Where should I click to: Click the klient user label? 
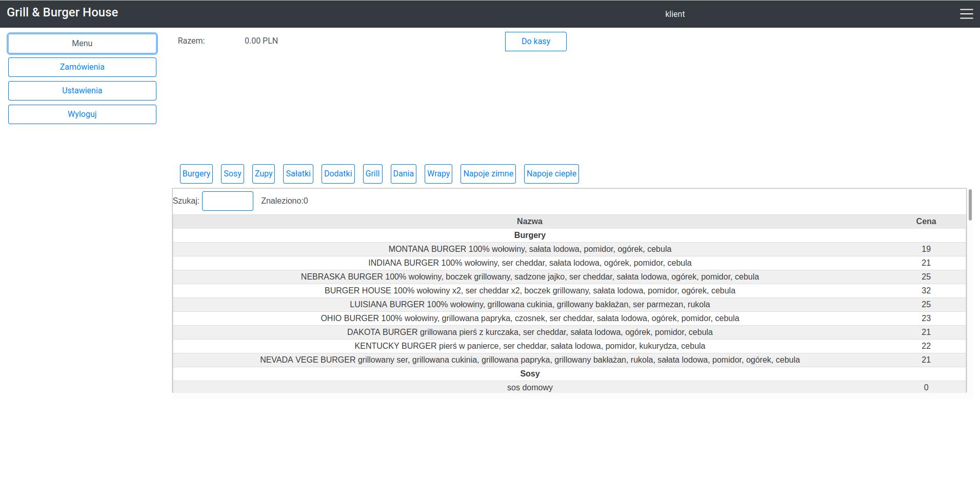[x=675, y=14]
